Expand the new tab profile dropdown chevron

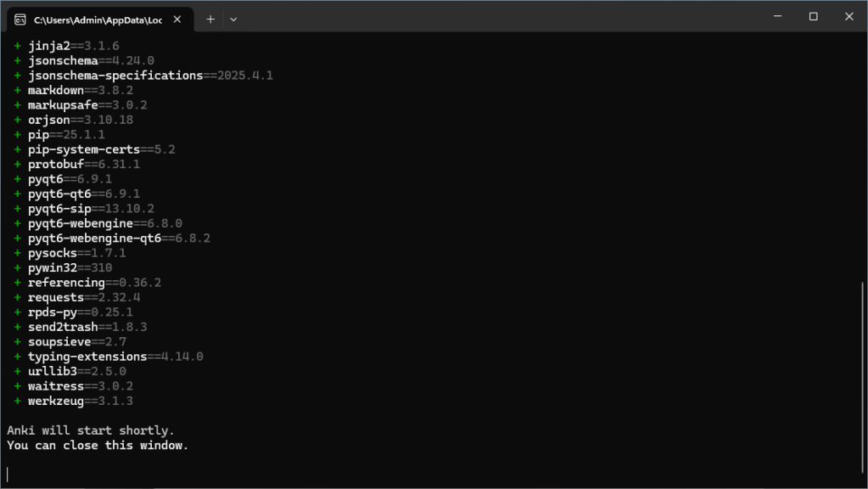[233, 19]
